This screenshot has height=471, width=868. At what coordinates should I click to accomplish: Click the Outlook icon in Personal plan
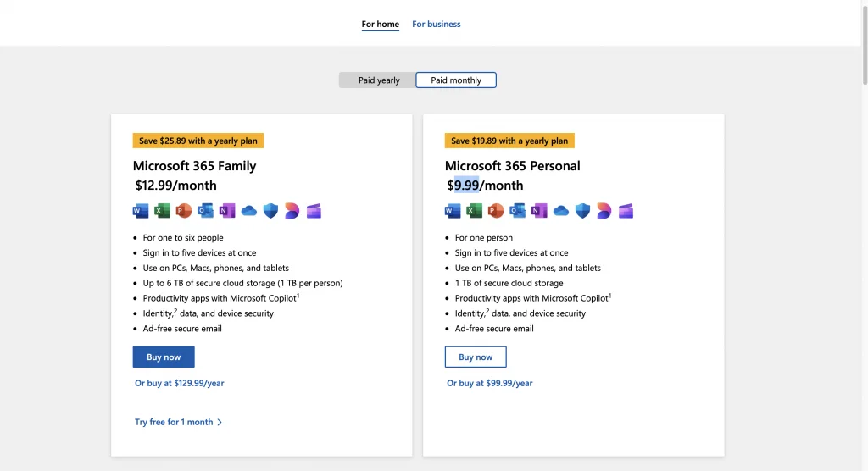[x=518, y=211]
